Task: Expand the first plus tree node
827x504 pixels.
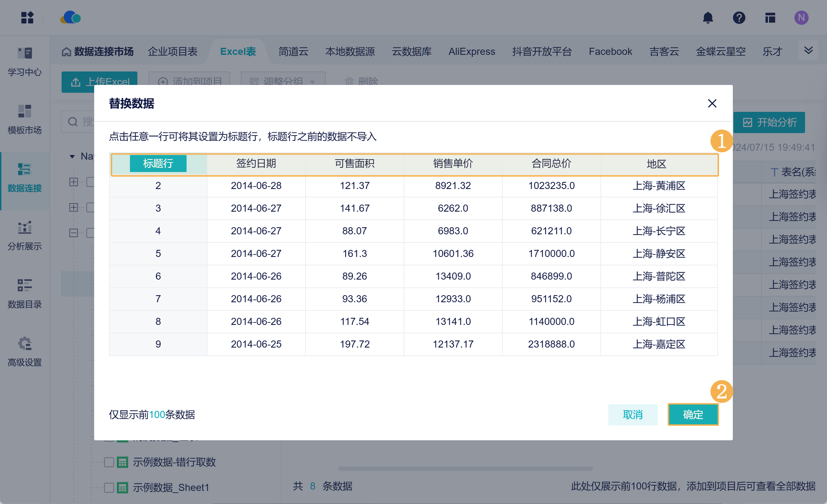Action: click(74, 182)
